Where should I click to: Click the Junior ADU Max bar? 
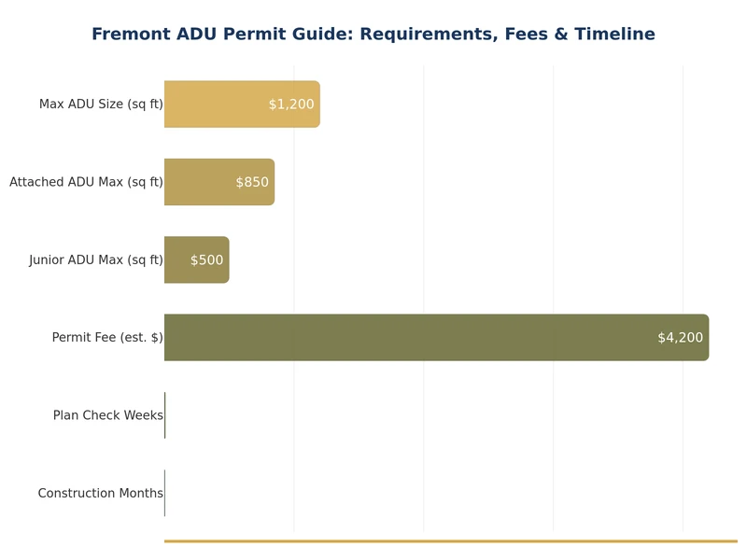176,259
